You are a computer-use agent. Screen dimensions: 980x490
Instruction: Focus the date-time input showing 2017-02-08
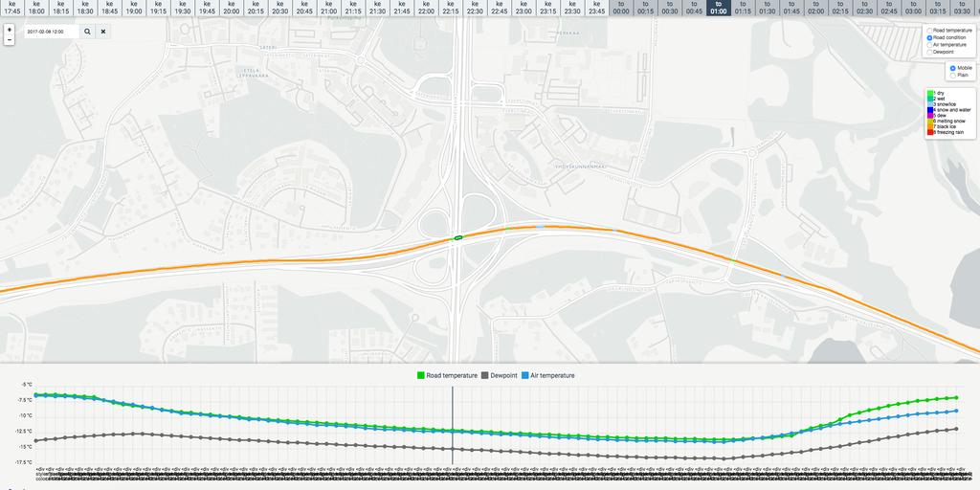pyautogui.click(x=52, y=32)
